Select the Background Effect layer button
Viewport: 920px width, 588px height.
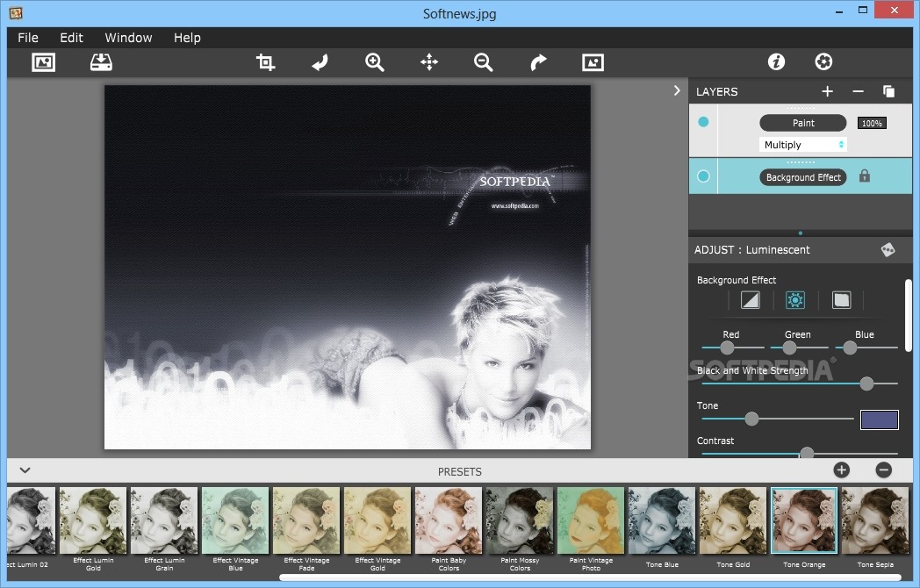(803, 177)
